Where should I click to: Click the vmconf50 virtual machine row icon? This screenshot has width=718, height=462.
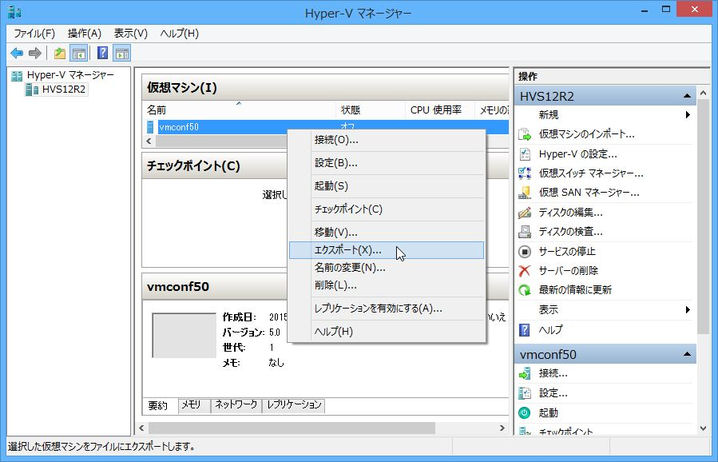(x=150, y=127)
